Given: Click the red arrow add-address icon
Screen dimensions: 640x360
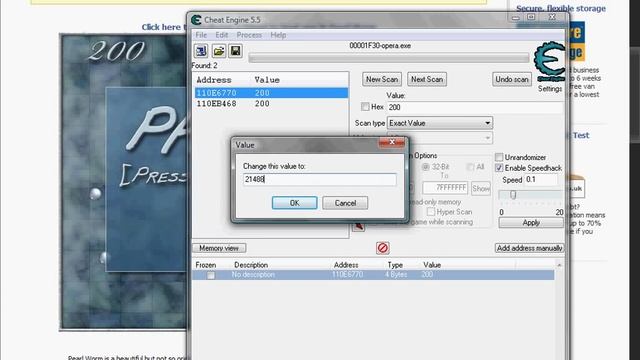Looking at the screenshot, I should click(358, 227).
